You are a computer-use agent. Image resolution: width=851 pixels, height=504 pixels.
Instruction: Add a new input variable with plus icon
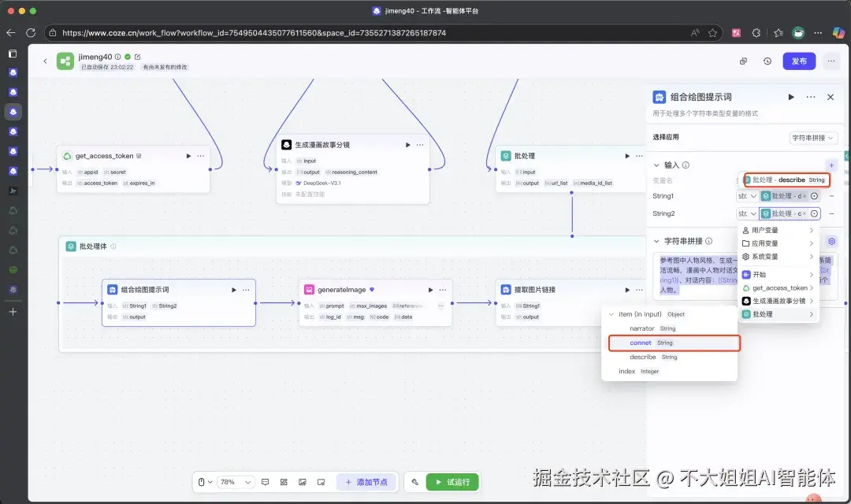[831, 165]
